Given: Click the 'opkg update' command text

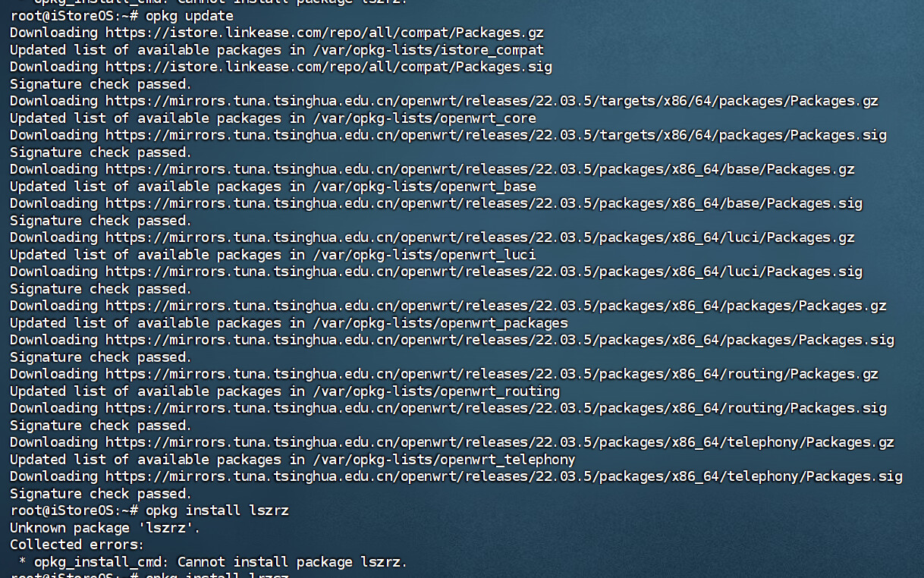Looking at the screenshot, I should click(189, 16).
